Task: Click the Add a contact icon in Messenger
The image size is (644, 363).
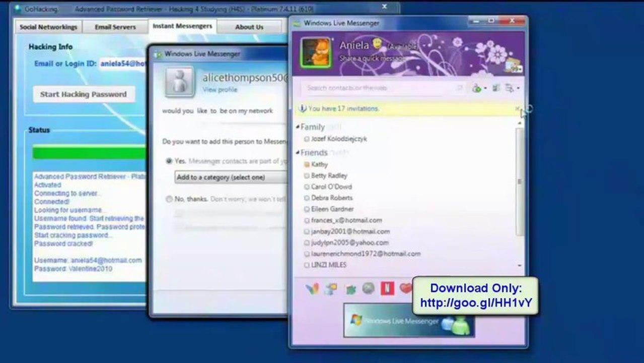Action: click(x=476, y=88)
